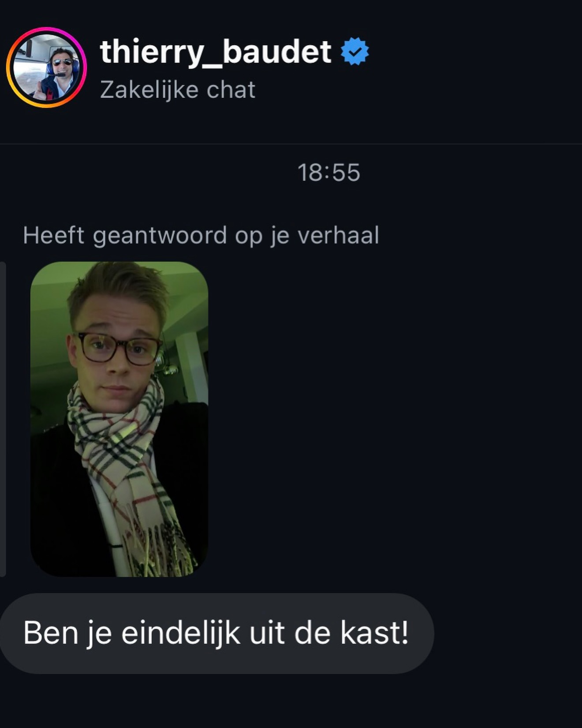This screenshot has height=728, width=582.
Task: Tap the blue verified badge
Action: point(355,52)
